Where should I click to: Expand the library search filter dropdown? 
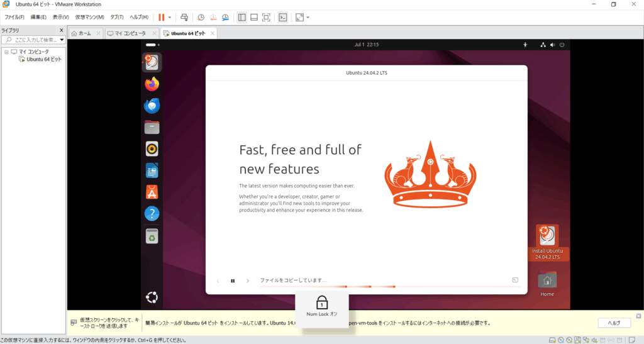(62, 40)
